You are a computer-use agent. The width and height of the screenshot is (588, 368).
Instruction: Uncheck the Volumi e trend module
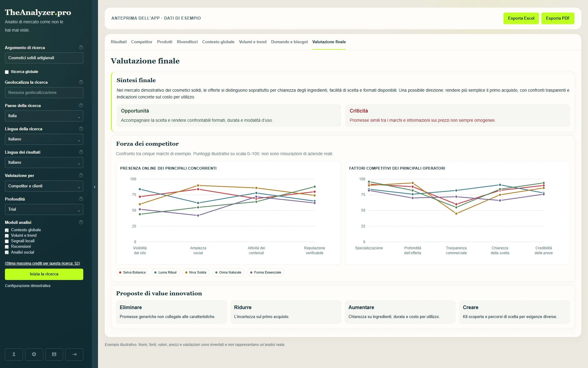(x=7, y=236)
